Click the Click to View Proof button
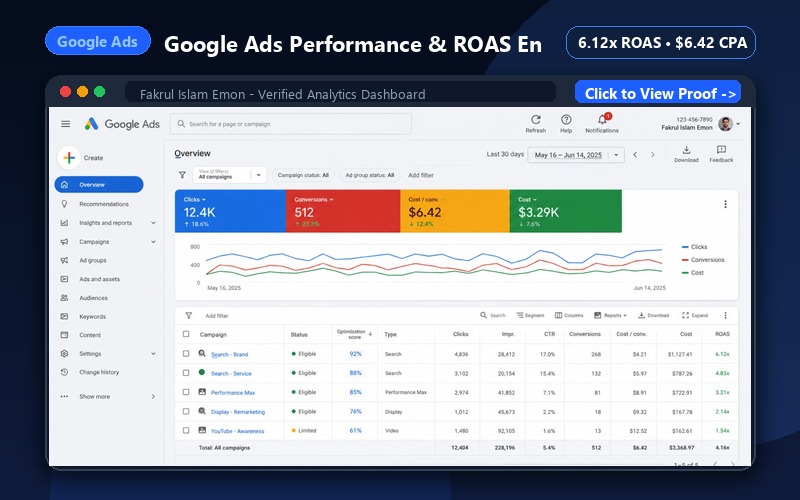Image resolution: width=800 pixels, height=500 pixels. pyautogui.click(x=658, y=92)
